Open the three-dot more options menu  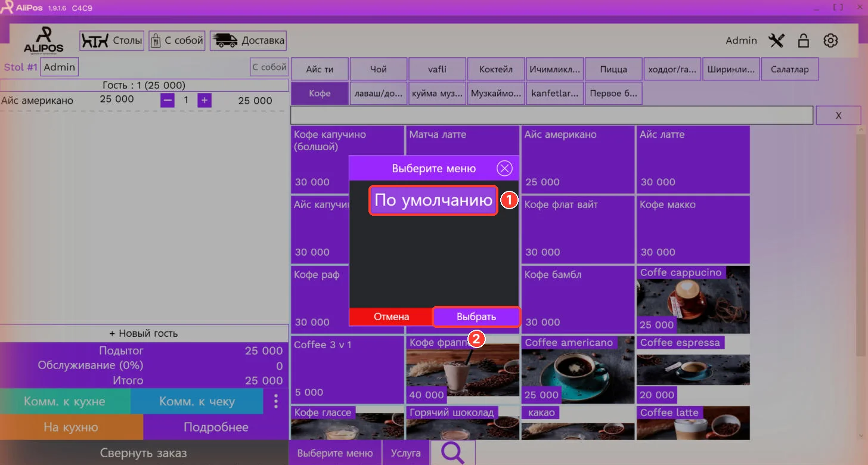(x=275, y=401)
